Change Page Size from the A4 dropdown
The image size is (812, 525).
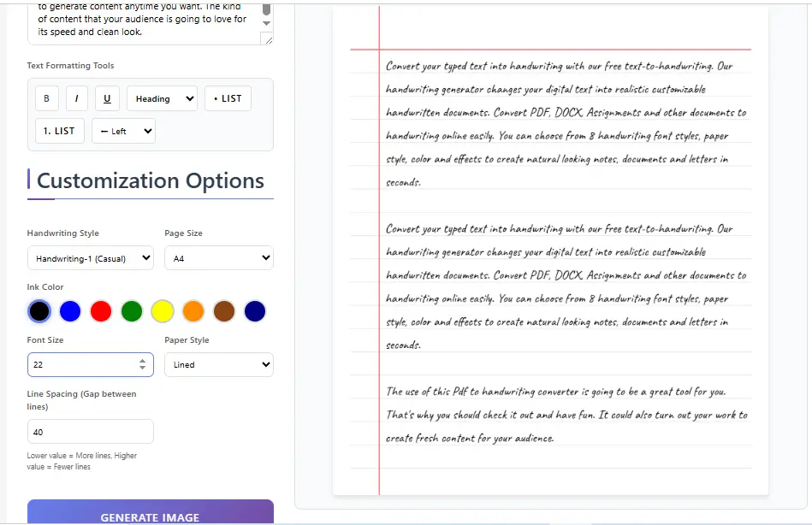(x=218, y=257)
